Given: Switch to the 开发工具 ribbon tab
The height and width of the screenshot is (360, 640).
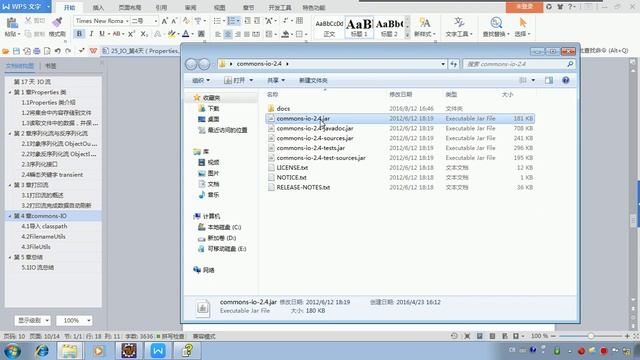Looking at the screenshot, I should click(280, 8).
